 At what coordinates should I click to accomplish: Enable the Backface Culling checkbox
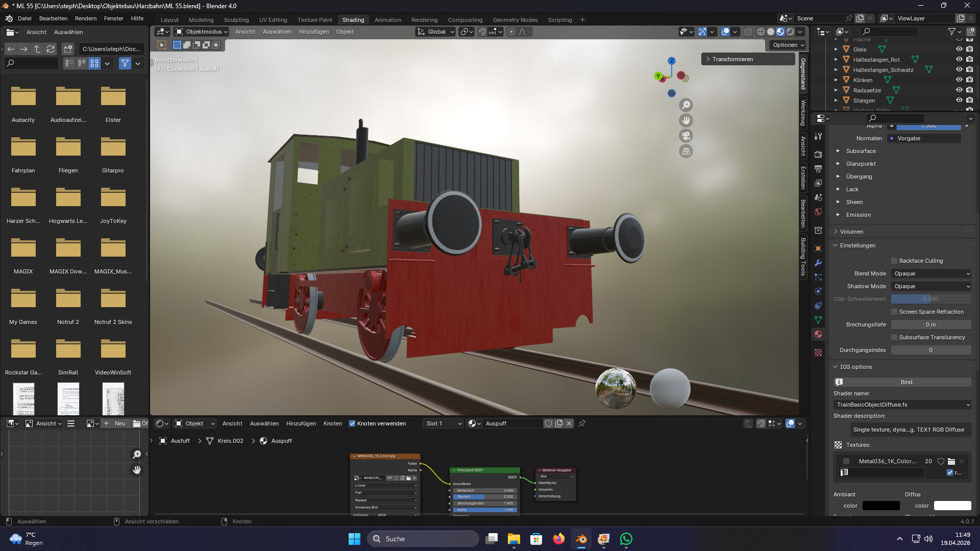[x=894, y=261]
